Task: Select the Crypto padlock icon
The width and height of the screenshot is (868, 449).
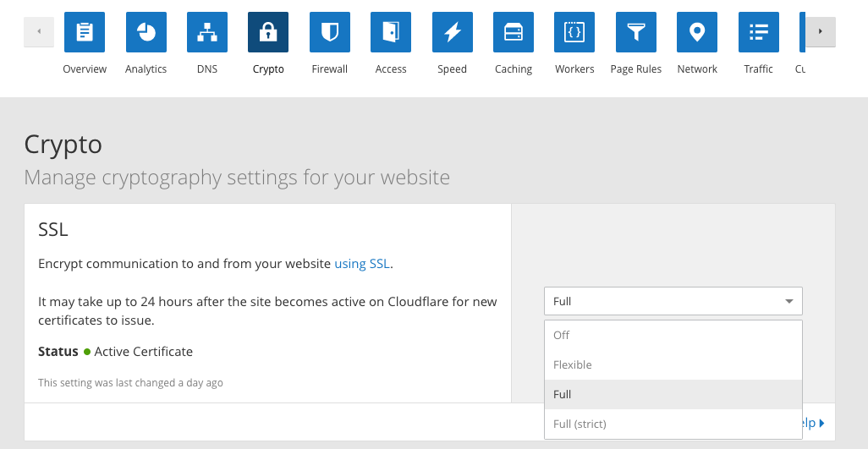Action: (268, 32)
